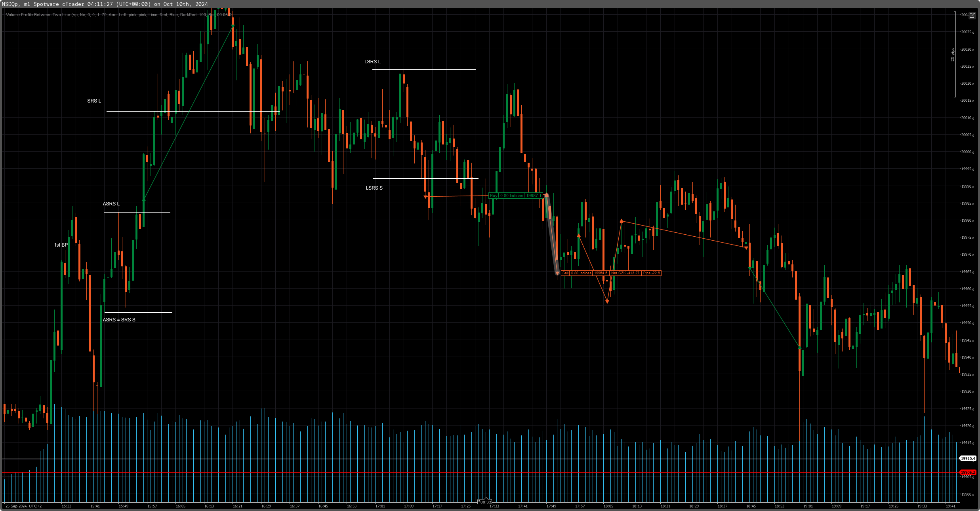Select the SRS L text annotation
The width and height of the screenshot is (980, 511).
pyautogui.click(x=94, y=101)
